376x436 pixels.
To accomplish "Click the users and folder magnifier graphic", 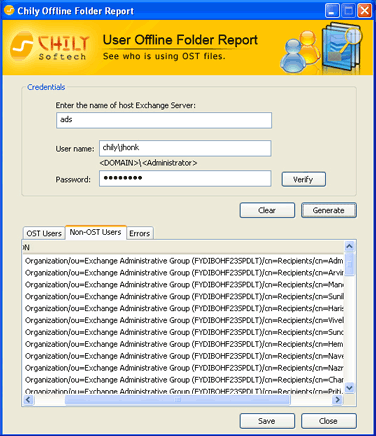I will tap(321, 47).
